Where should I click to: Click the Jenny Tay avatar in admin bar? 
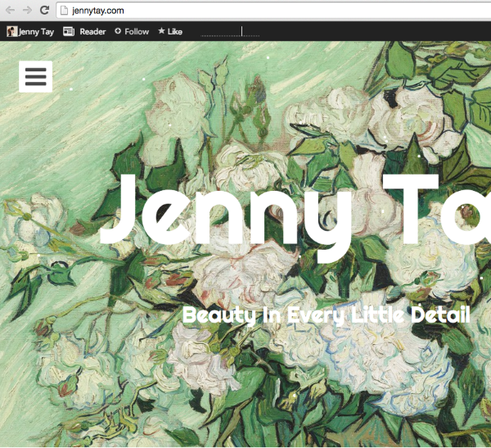[x=11, y=31]
